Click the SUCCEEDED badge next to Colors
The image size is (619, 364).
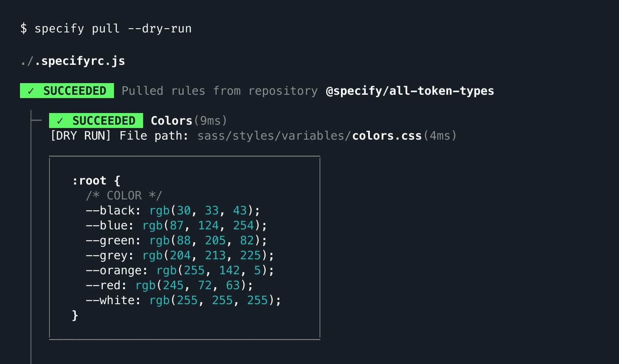pyautogui.click(x=96, y=121)
